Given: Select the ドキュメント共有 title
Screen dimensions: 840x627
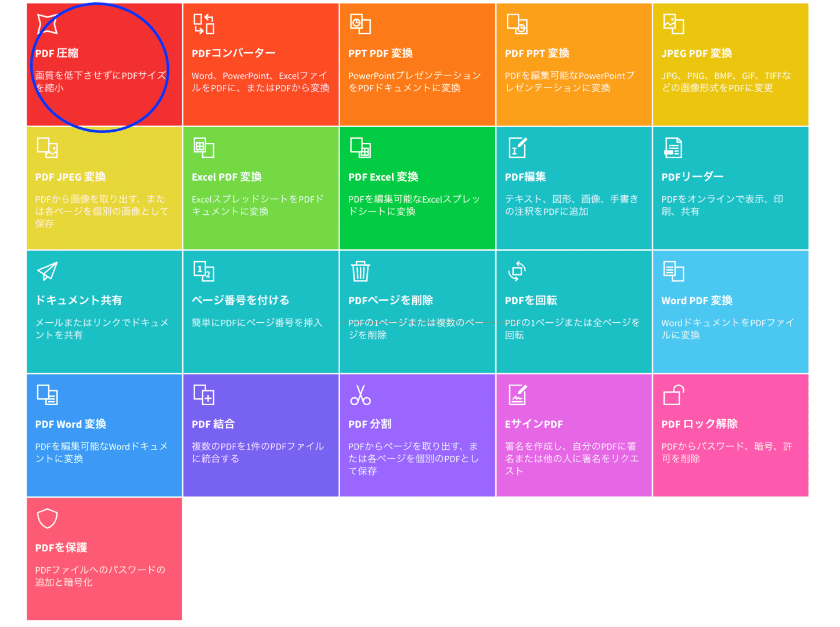Looking at the screenshot, I should [x=78, y=301].
